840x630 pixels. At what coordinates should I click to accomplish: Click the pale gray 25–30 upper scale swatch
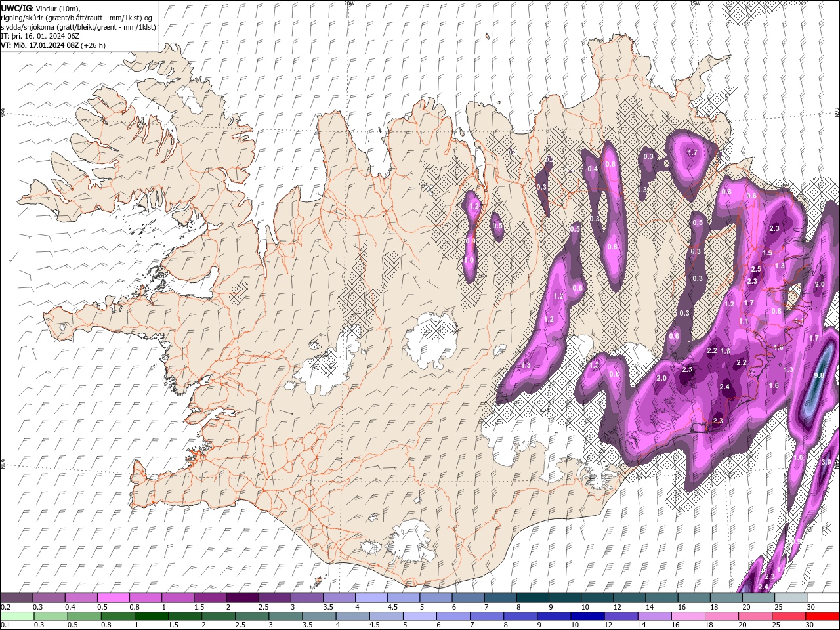pyautogui.click(x=790, y=598)
